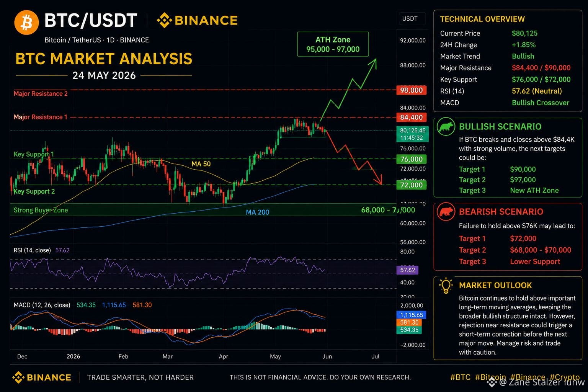Click the Current Price value '$80,125'

coord(525,33)
